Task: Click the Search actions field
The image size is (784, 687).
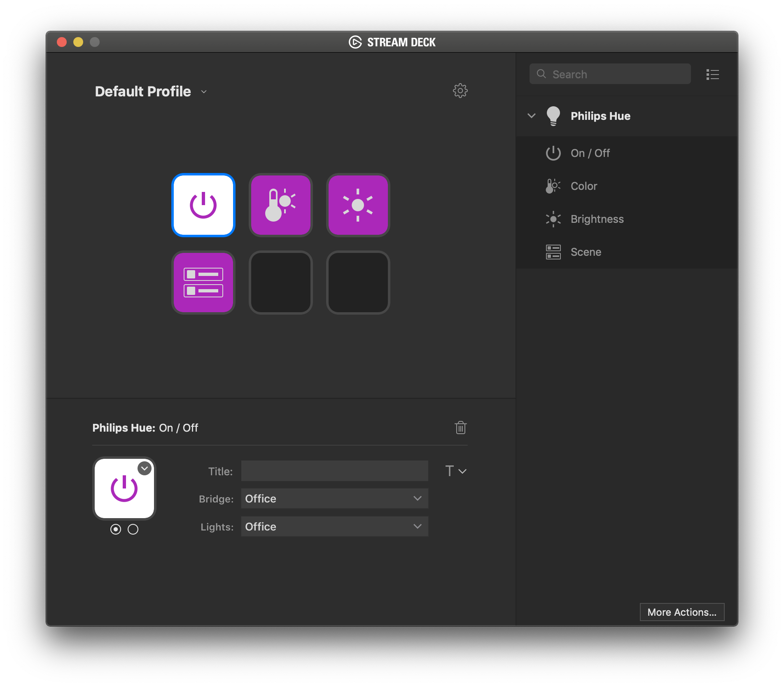Action: (x=610, y=74)
